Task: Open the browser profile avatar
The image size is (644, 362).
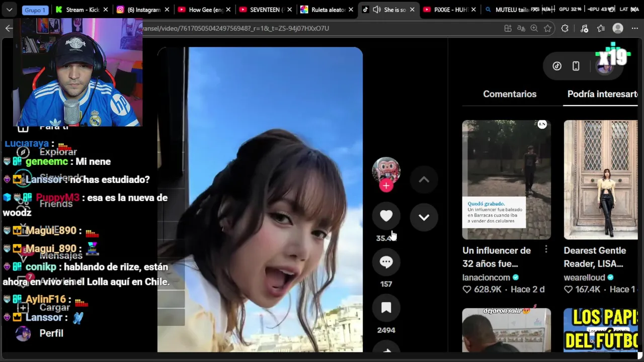Action: click(618, 29)
